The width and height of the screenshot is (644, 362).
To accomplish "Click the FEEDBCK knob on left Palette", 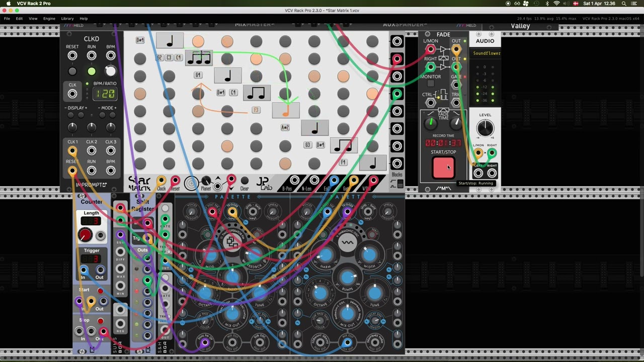I will pos(255,255).
